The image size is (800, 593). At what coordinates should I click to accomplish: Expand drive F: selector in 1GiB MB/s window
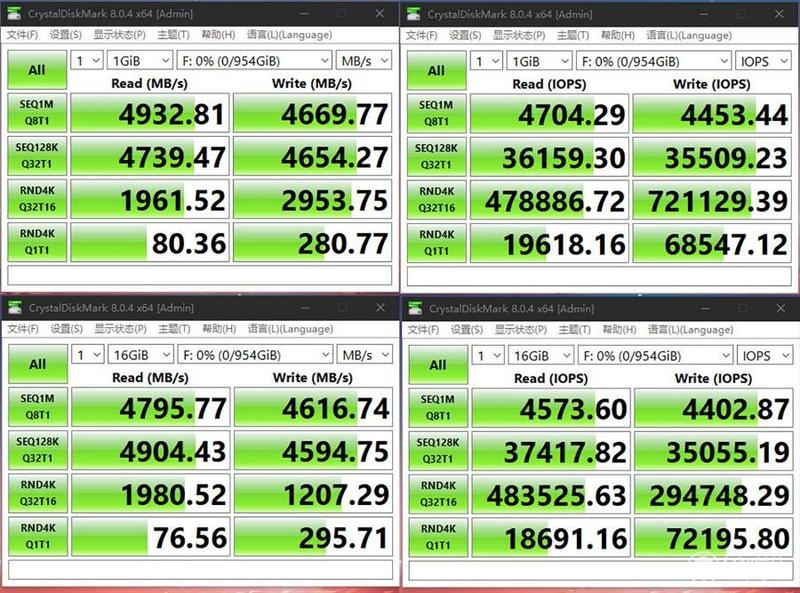pyautogui.click(x=254, y=61)
